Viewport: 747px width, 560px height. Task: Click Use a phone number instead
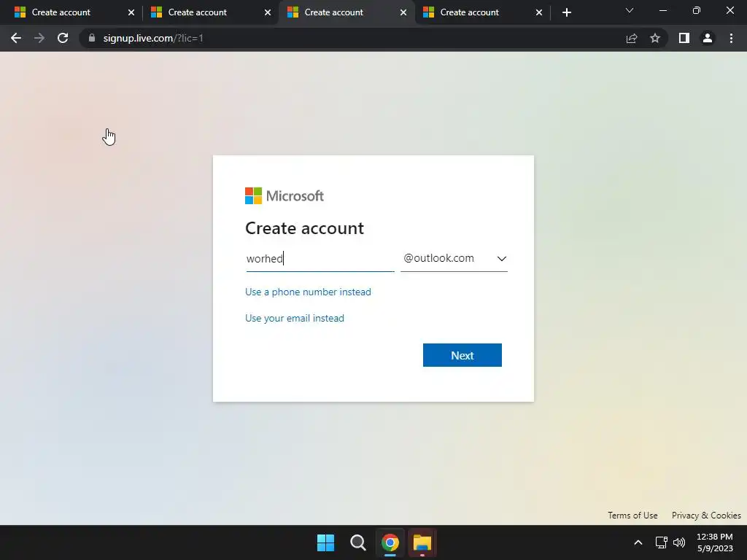(308, 292)
